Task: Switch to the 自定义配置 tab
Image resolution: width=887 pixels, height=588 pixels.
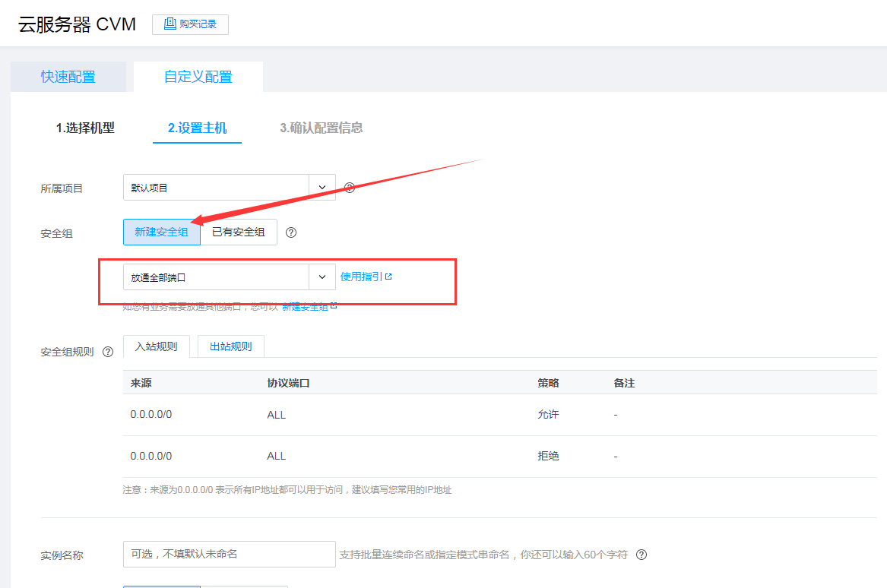Action: [198, 77]
